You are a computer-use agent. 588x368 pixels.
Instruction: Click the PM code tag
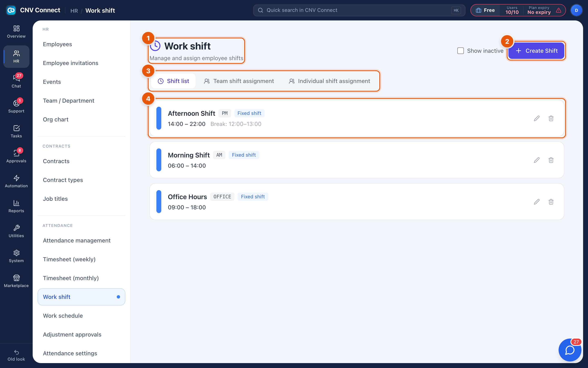pos(225,113)
